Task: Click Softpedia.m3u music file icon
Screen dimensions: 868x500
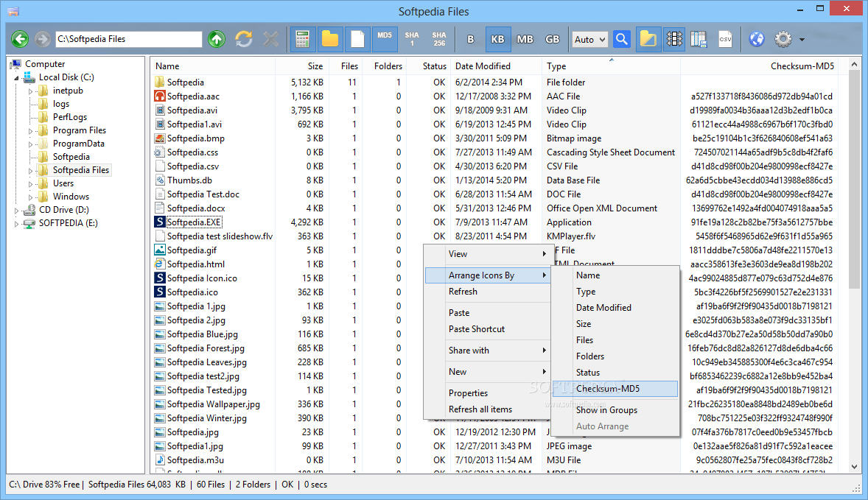Action: (159, 460)
